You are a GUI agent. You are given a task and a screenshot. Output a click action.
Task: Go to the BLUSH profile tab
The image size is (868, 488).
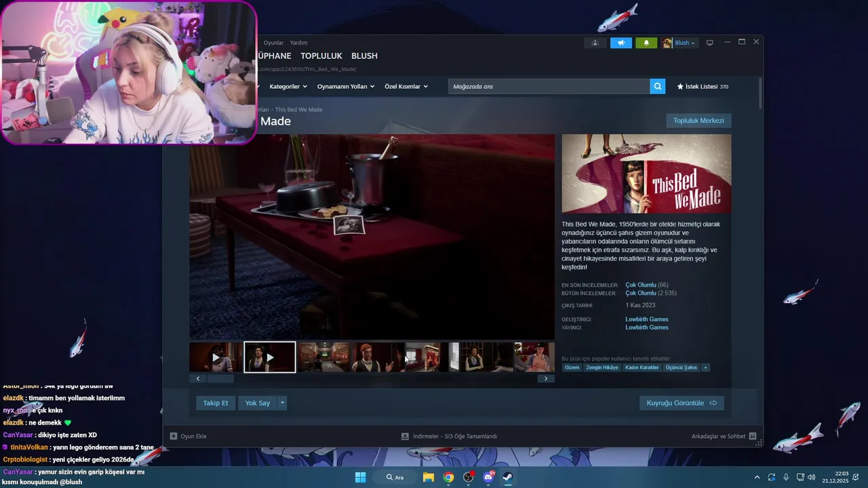(x=364, y=56)
